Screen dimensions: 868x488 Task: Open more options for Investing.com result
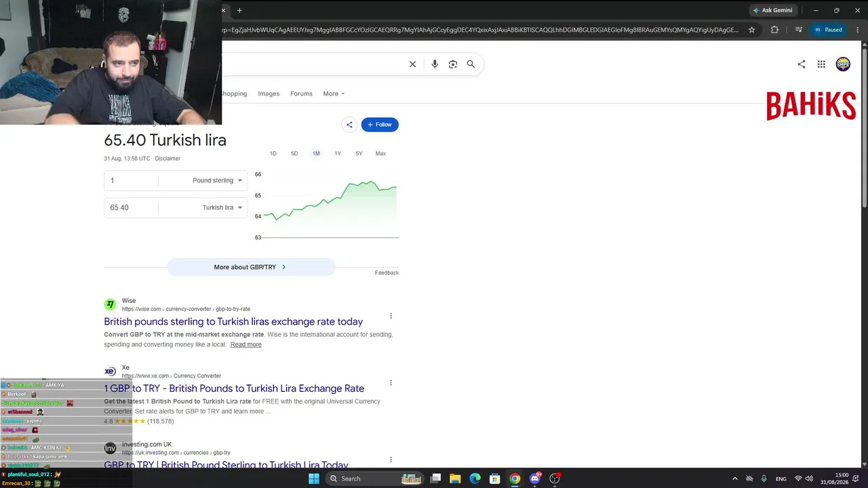[391, 460]
